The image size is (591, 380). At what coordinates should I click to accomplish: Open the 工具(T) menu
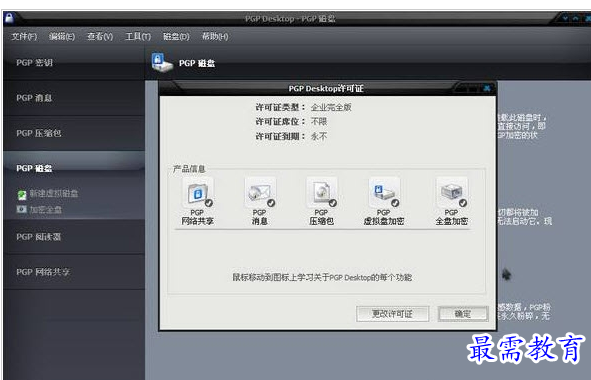(138, 36)
